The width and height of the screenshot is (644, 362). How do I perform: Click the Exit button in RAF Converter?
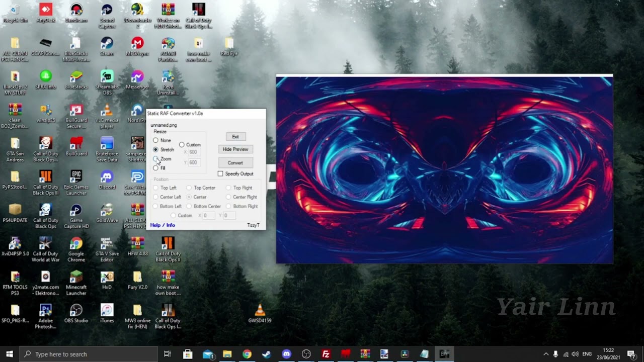[x=235, y=137]
